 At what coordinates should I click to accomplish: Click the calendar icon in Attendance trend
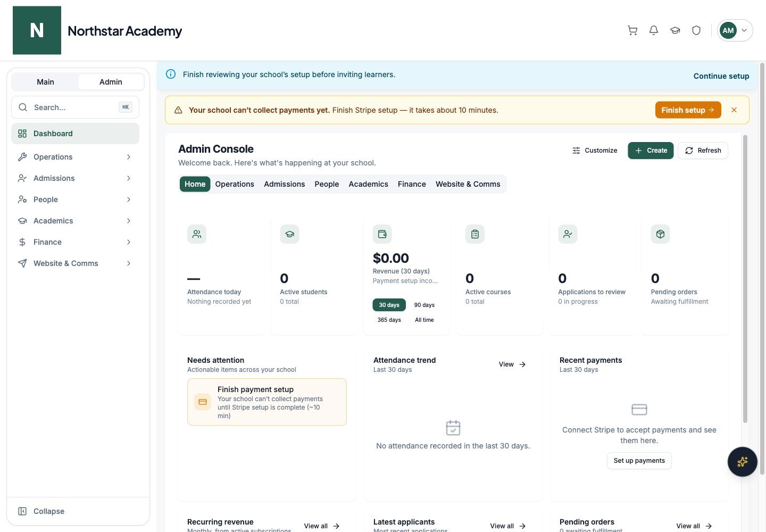(453, 428)
